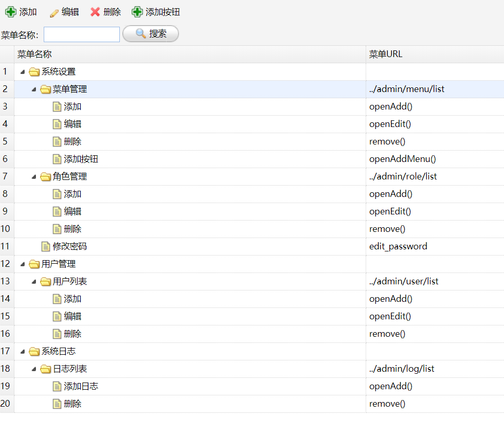Select the 系统日志 tree row text
The image size is (504, 436).
click(59, 351)
